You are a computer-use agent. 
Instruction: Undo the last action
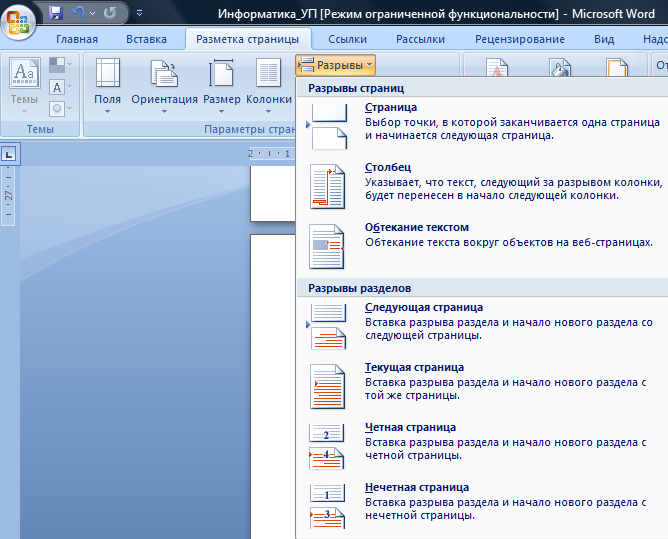[x=78, y=13]
